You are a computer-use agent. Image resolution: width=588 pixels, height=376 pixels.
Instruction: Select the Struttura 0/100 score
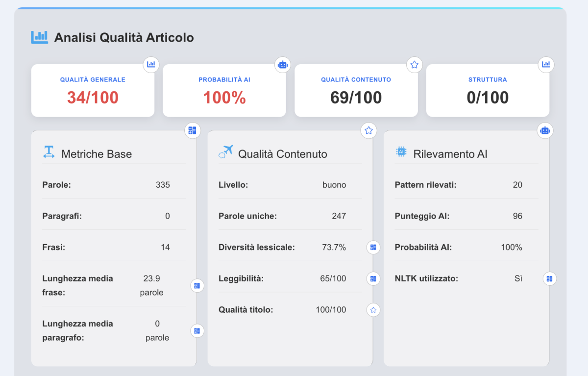(x=488, y=98)
